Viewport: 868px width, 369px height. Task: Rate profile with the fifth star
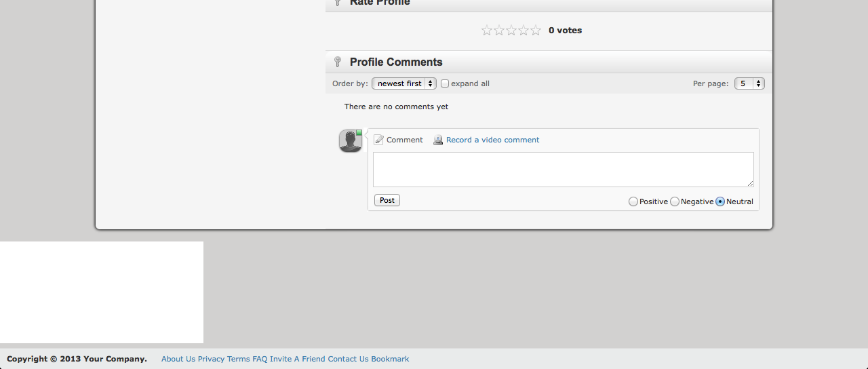(536, 31)
